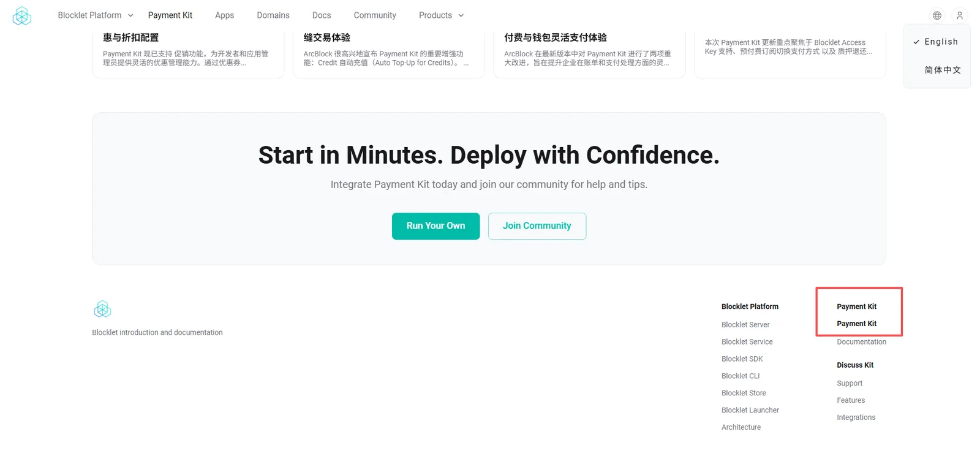
Task: Click the "Start in Minutes. Deploy with Confidence." headline
Action: point(489,155)
